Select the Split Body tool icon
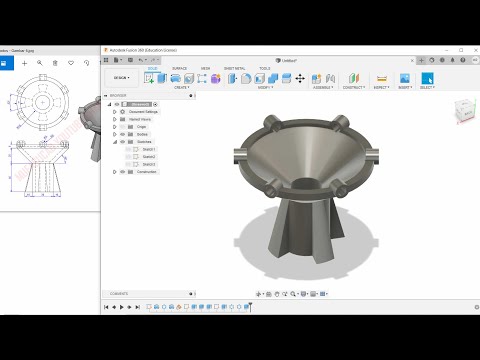 (x=286, y=78)
